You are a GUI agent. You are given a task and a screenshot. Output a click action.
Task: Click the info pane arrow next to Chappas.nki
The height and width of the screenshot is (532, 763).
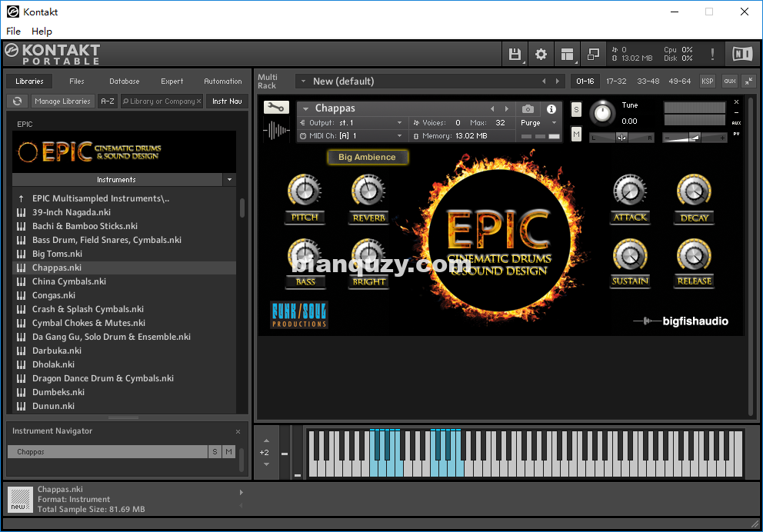tap(241, 492)
